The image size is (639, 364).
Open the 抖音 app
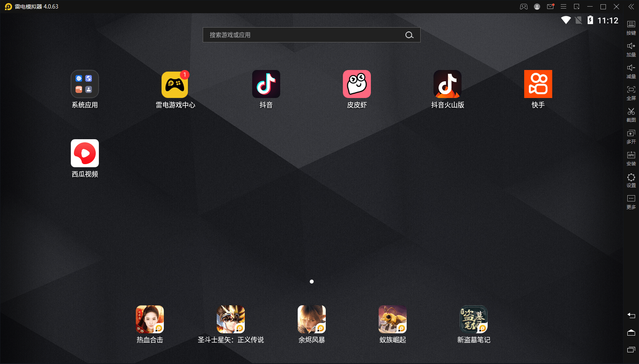pyautogui.click(x=266, y=84)
